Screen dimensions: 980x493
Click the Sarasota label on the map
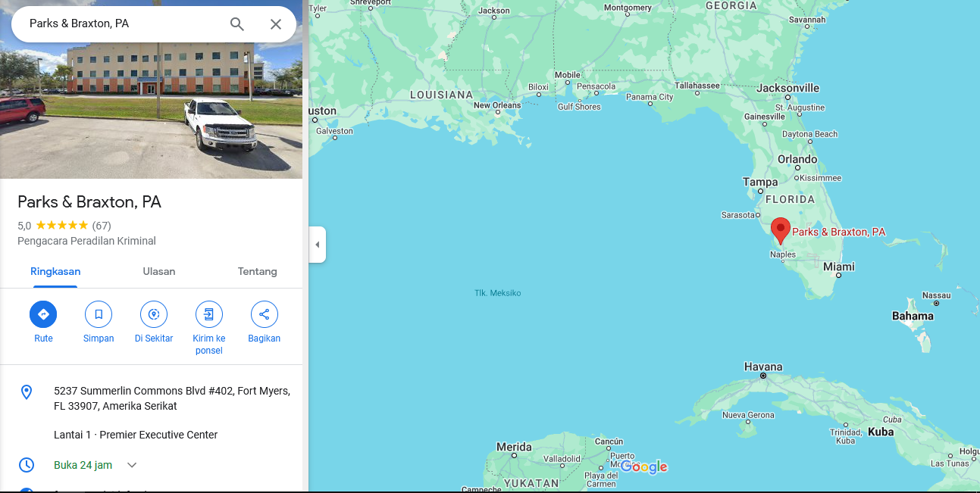pos(738,215)
